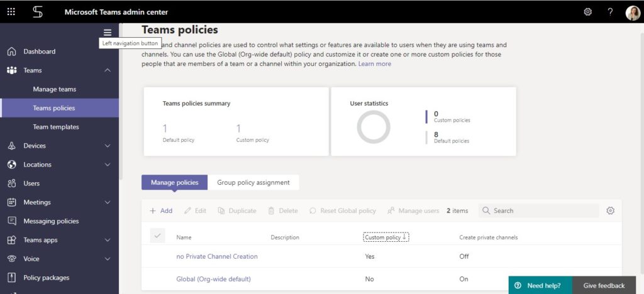Collapse the Teams section chevron
The image size is (644, 294).
click(x=108, y=70)
